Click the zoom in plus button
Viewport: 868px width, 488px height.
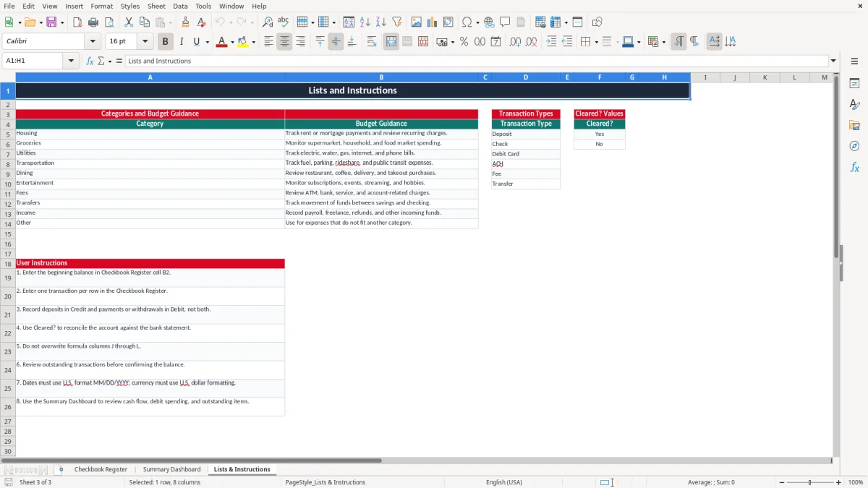[839, 482]
